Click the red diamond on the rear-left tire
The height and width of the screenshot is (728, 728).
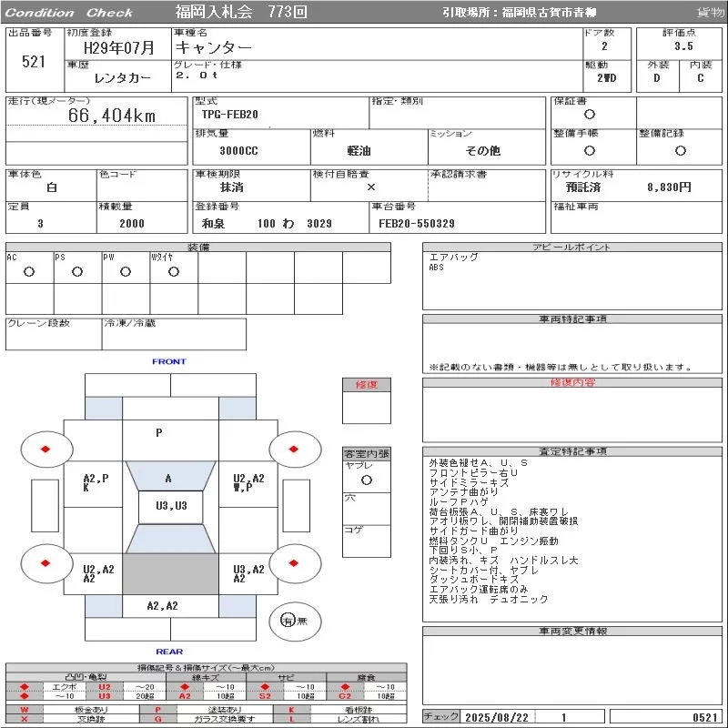[45, 563]
